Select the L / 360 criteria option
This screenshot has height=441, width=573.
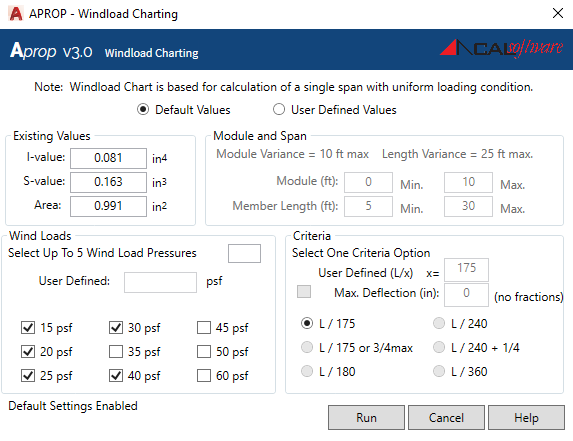pos(439,372)
